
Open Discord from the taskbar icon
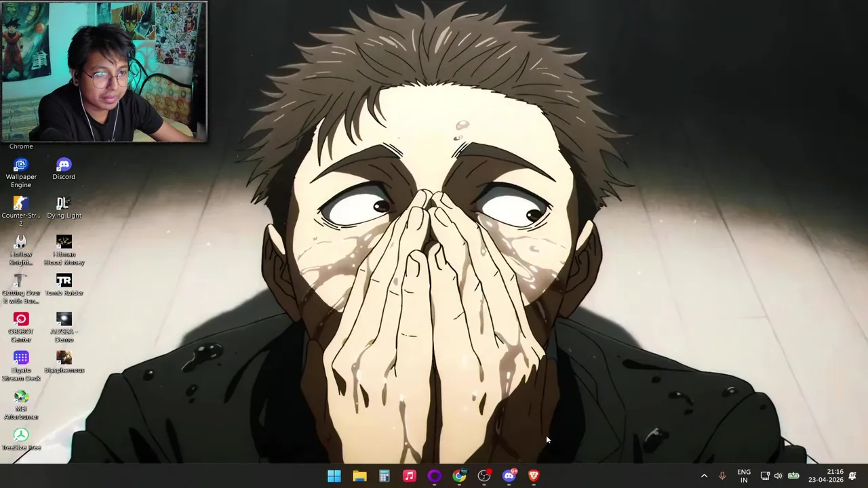(x=509, y=476)
